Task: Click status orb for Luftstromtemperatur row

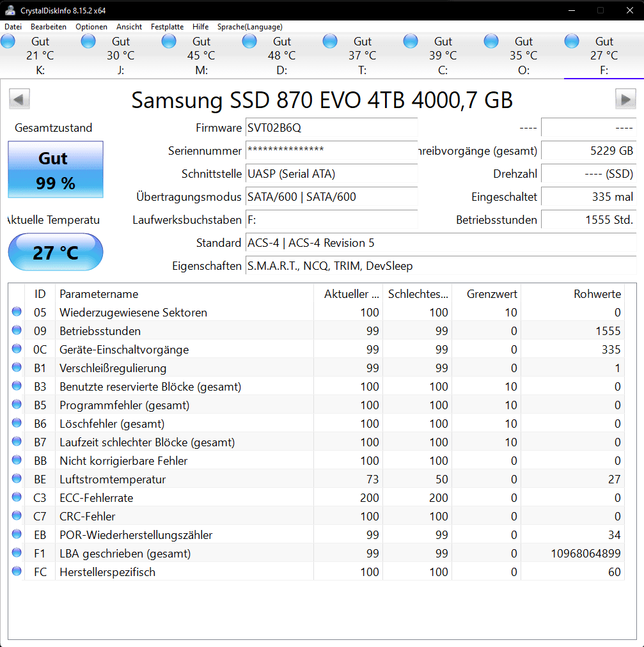Action: 17,478
